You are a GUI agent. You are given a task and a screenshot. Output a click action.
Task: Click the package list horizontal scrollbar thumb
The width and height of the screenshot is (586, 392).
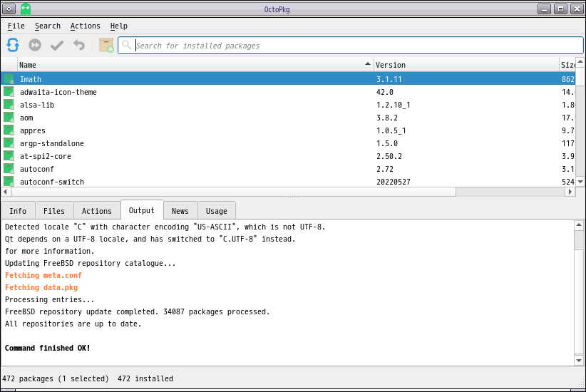click(x=234, y=192)
